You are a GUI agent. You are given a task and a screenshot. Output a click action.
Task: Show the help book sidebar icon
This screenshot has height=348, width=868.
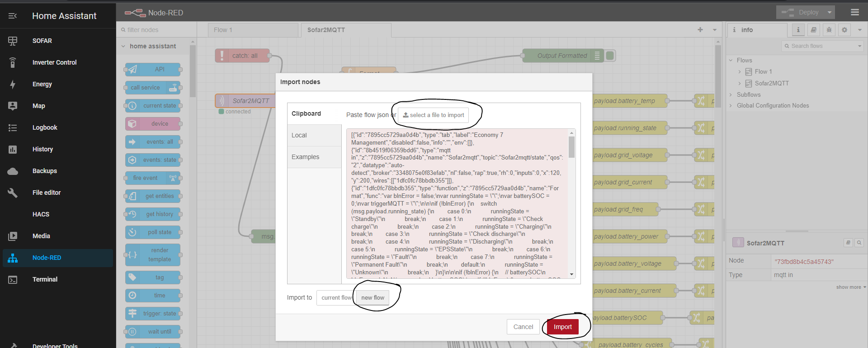click(x=814, y=30)
